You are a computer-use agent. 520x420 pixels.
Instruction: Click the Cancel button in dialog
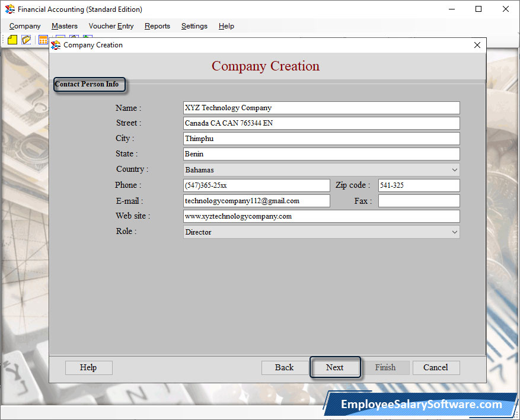tap(435, 367)
